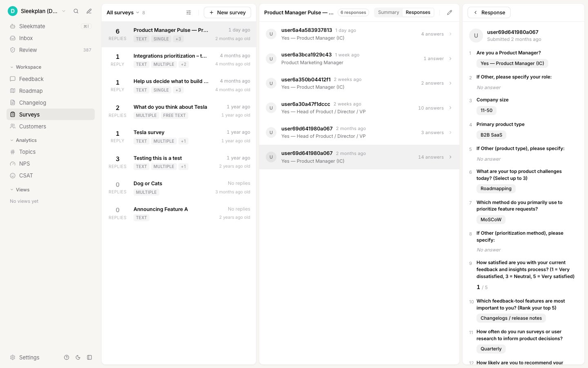Click the Changelogs / release notes chip
Image resolution: width=588 pixels, height=368 pixels.
[511, 318]
